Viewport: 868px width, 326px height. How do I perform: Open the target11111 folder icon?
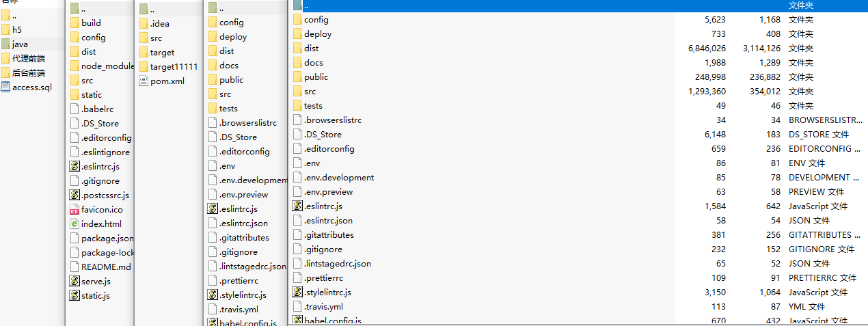[144, 67]
